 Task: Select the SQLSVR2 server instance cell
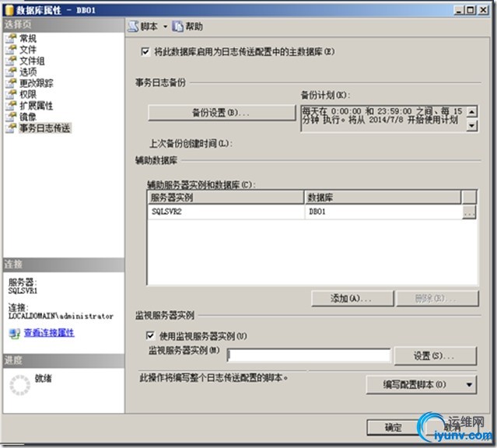[x=226, y=212]
